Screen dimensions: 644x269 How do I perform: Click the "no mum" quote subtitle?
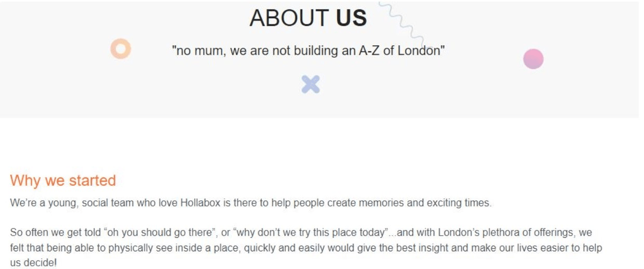pyautogui.click(x=308, y=51)
